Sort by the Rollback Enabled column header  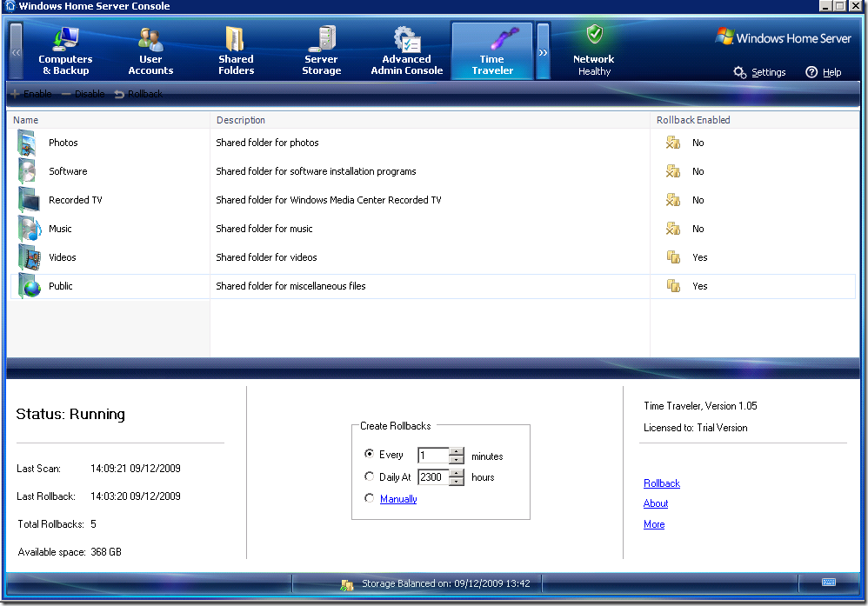(755, 120)
